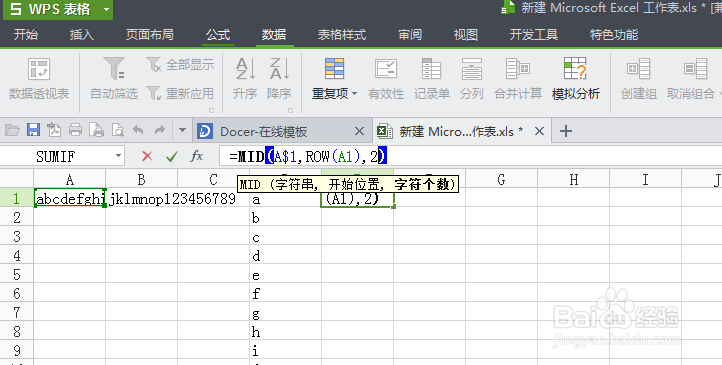Select column A header

pos(70,180)
